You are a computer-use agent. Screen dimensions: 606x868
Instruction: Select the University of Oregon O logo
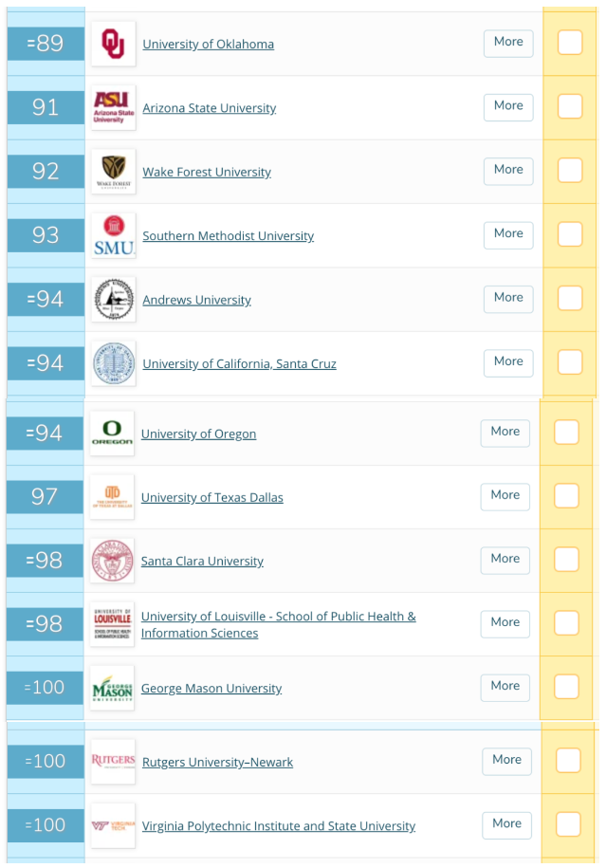112,434
